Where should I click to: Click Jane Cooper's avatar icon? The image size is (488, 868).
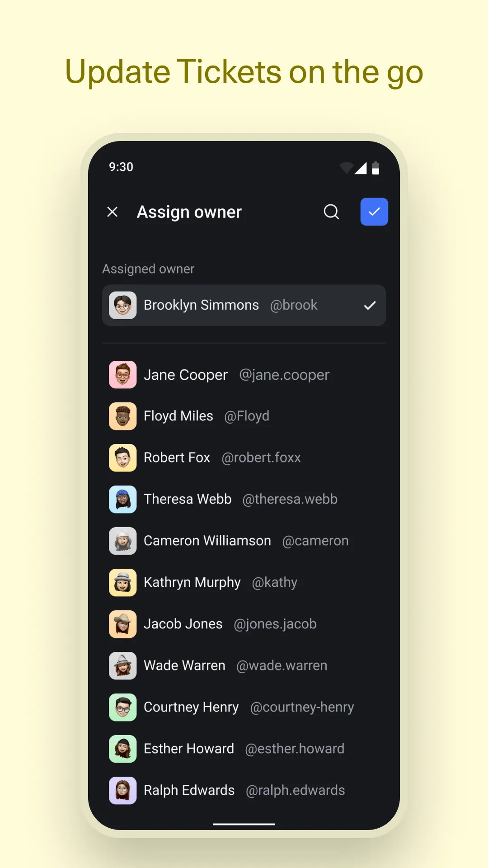point(122,375)
